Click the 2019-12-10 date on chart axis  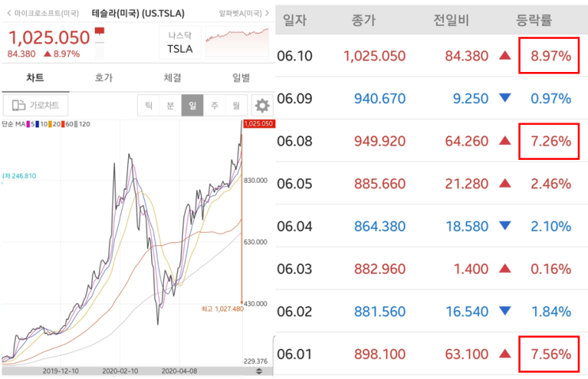[x=61, y=371]
